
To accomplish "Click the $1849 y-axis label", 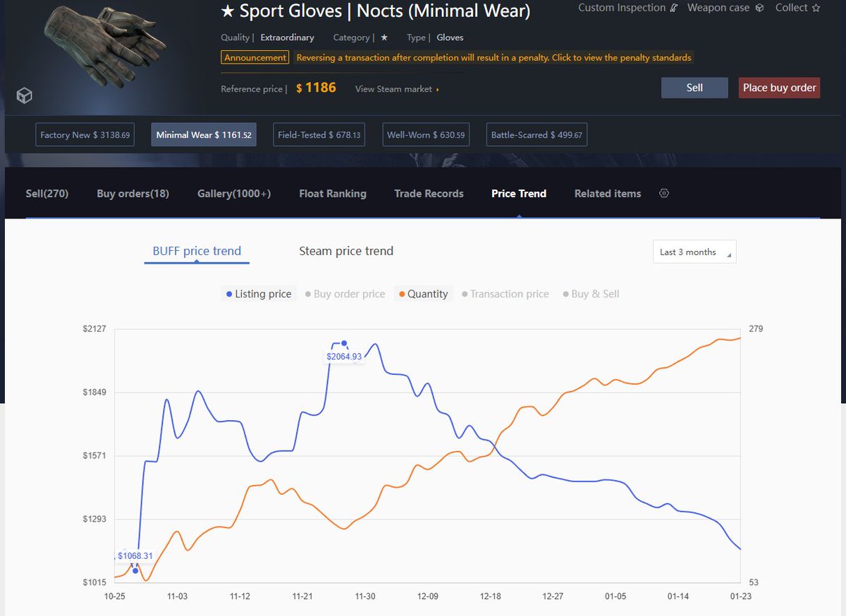I will pos(93,392).
